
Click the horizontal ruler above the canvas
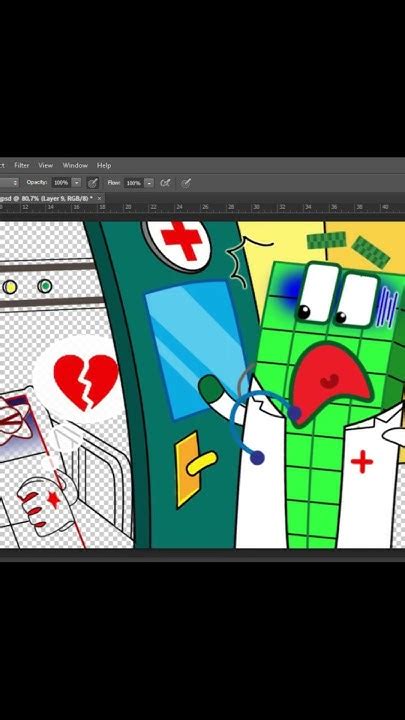(x=202, y=208)
